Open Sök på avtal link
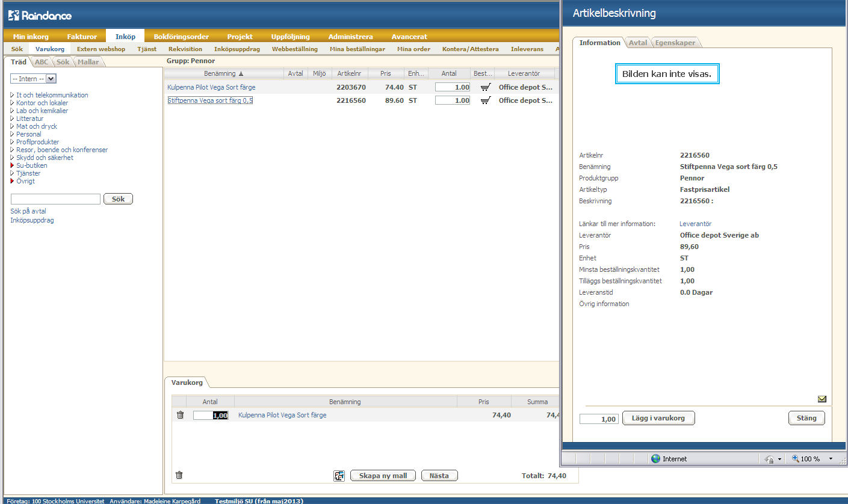Image resolution: width=848 pixels, height=504 pixels. pyautogui.click(x=28, y=211)
